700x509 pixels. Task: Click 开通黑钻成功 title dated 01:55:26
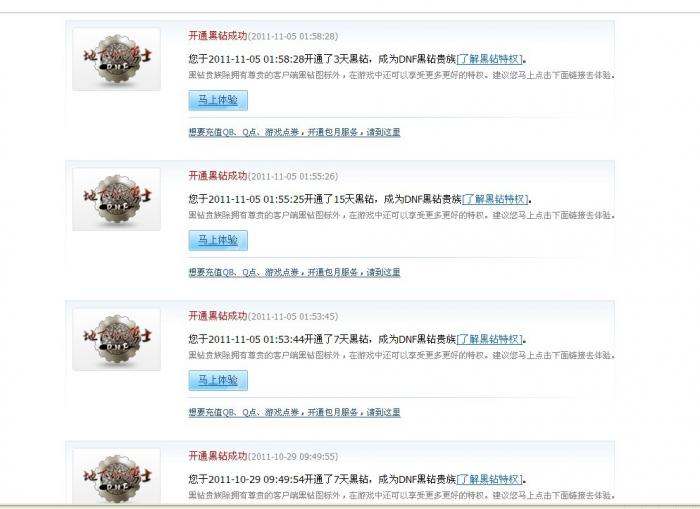pos(217,176)
